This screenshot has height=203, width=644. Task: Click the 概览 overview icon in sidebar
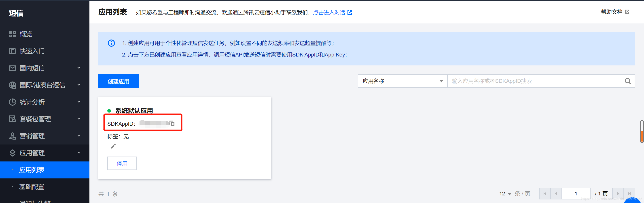point(12,34)
